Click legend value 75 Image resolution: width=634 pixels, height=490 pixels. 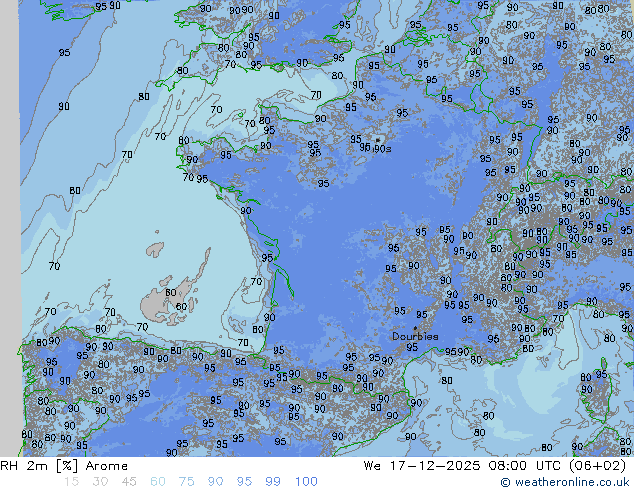coord(186,482)
